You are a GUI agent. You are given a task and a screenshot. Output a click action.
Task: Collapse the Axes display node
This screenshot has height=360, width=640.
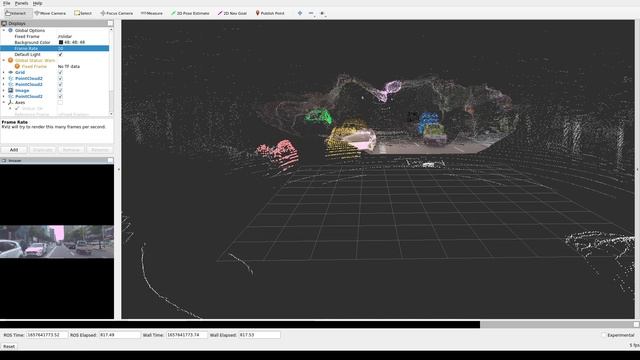point(4,102)
